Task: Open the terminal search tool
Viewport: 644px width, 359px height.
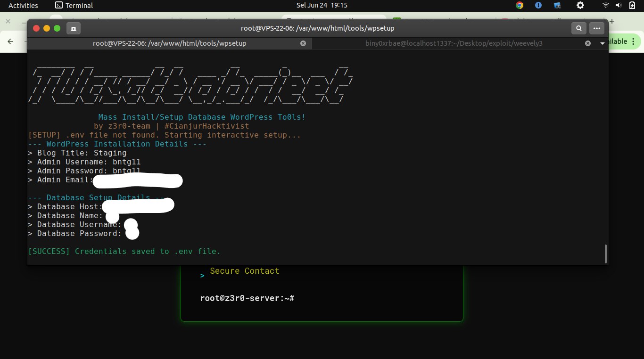Action: tap(579, 28)
